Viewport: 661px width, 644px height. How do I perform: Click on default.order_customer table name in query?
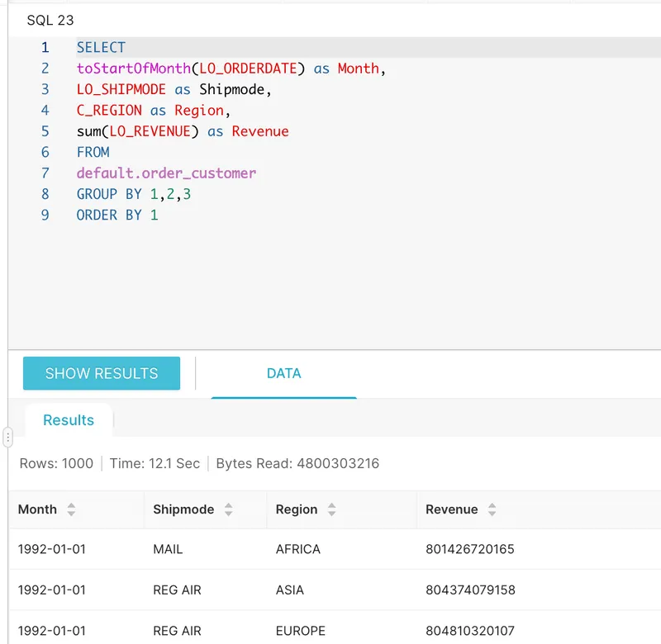pos(166,173)
